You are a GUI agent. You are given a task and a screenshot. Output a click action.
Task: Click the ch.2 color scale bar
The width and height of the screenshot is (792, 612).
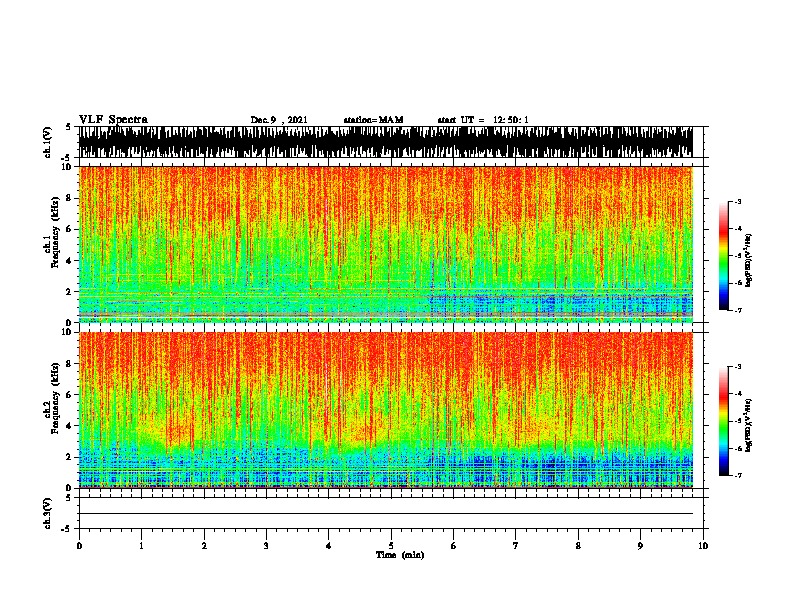723,421
